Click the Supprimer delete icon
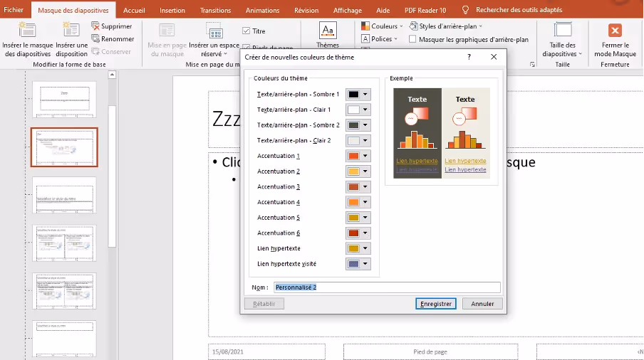Viewport: 644px width, 360px height. pyautogui.click(x=95, y=26)
